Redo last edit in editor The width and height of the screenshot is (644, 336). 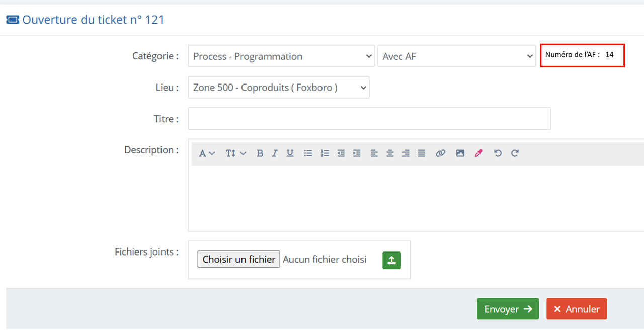click(515, 153)
